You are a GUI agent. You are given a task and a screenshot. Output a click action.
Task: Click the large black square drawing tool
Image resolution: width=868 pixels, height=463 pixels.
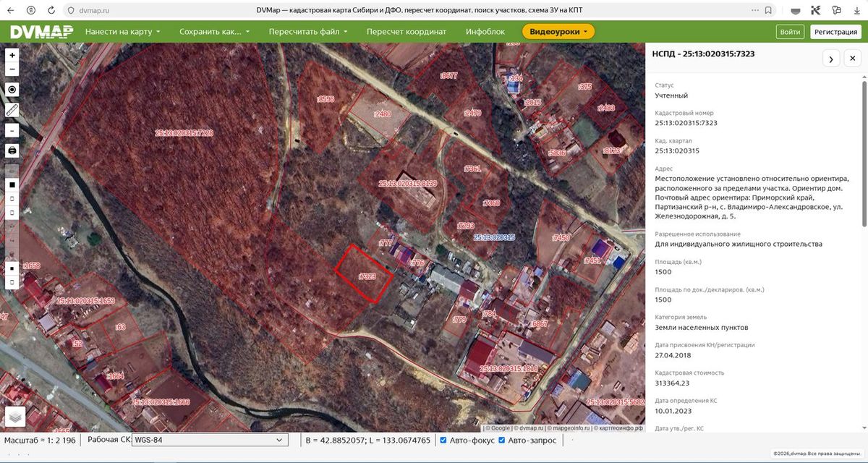[12, 185]
